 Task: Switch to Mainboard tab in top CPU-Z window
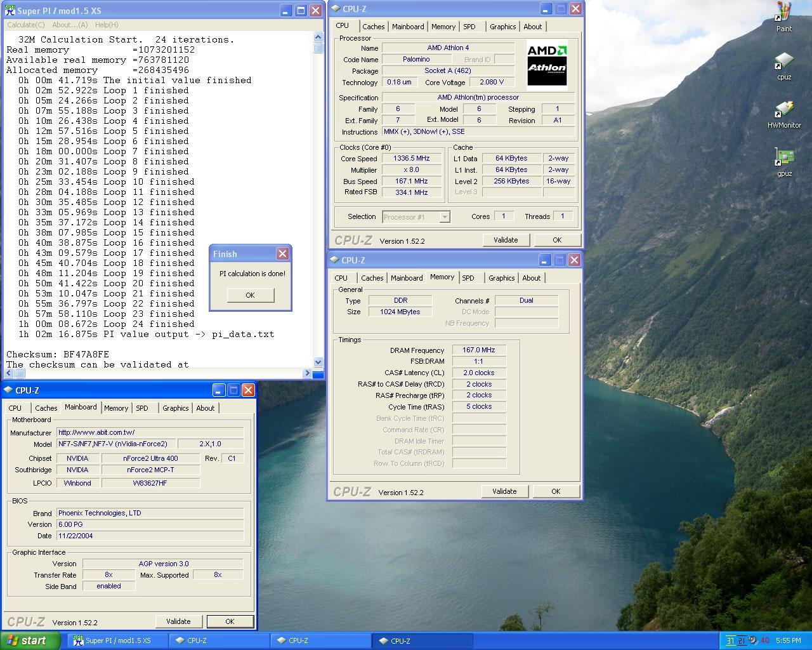coord(408,27)
